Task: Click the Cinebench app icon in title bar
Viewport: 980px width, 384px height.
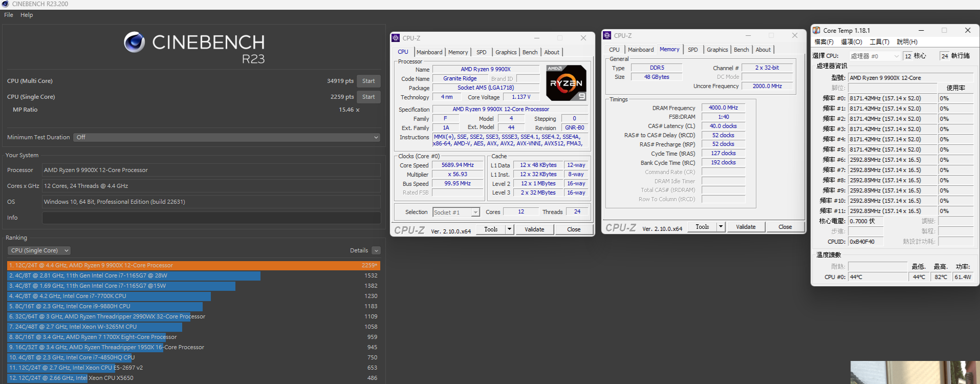Action: 5,4
